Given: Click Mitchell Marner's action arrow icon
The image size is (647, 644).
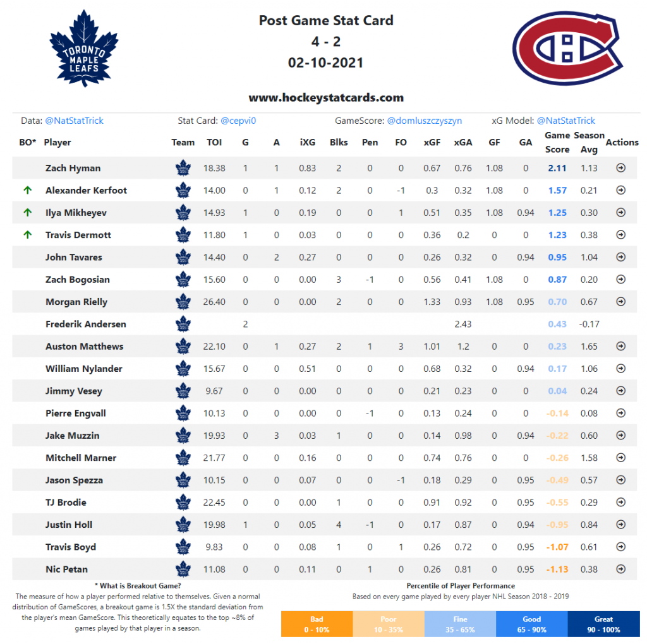Looking at the screenshot, I should click(620, 457).
